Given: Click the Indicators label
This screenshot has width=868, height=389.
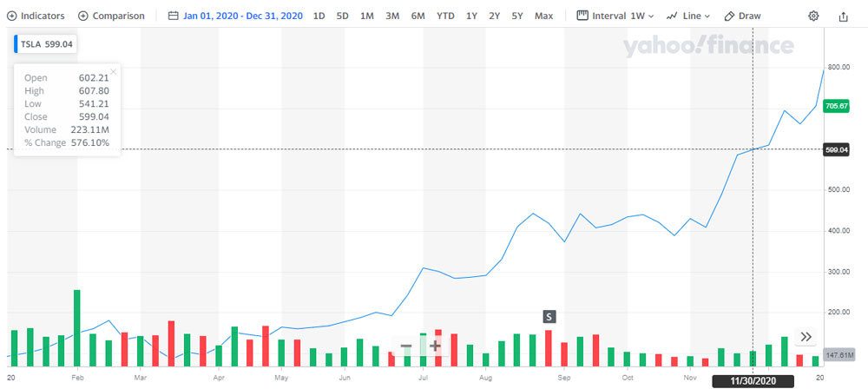Looking at the screenshot, I should (x=43, y=16).
